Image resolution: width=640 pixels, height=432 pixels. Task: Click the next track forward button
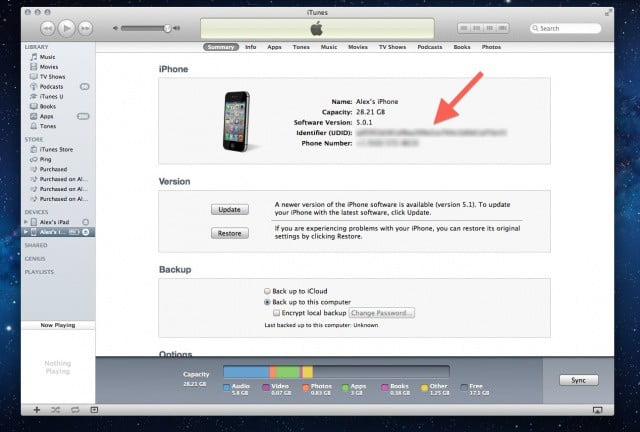tap(85, 28)
